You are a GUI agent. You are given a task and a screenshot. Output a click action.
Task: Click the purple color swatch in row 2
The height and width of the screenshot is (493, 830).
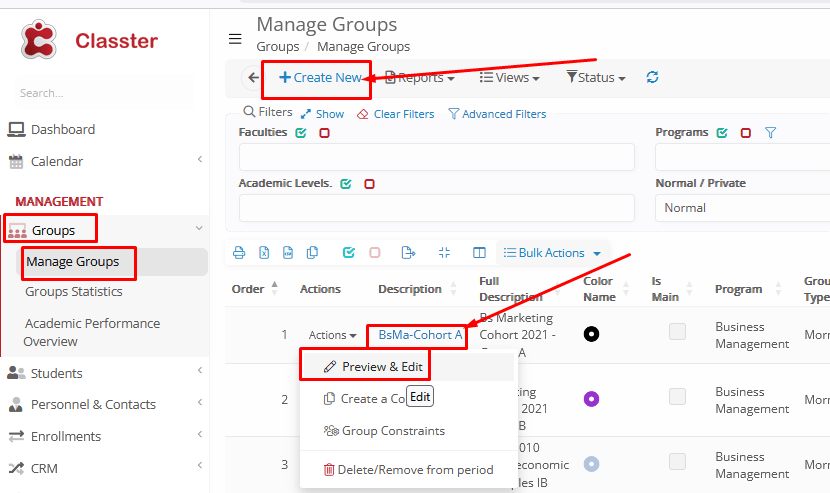click(591, 399)
